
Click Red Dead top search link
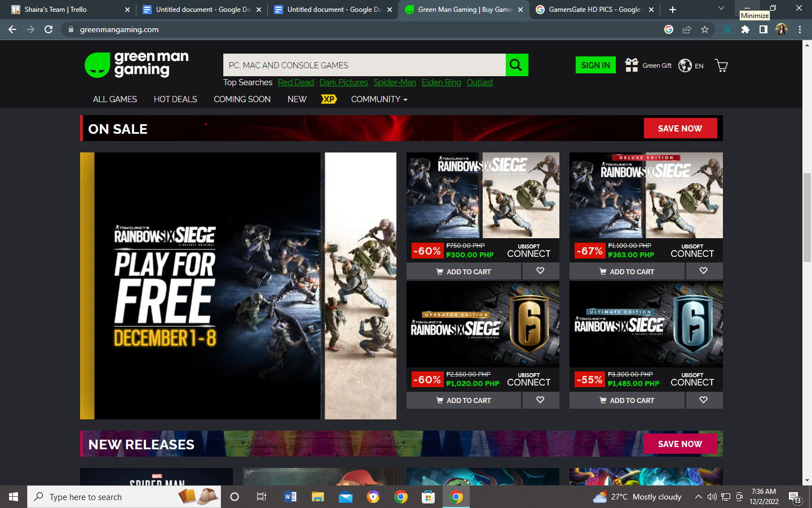[296, 82]
